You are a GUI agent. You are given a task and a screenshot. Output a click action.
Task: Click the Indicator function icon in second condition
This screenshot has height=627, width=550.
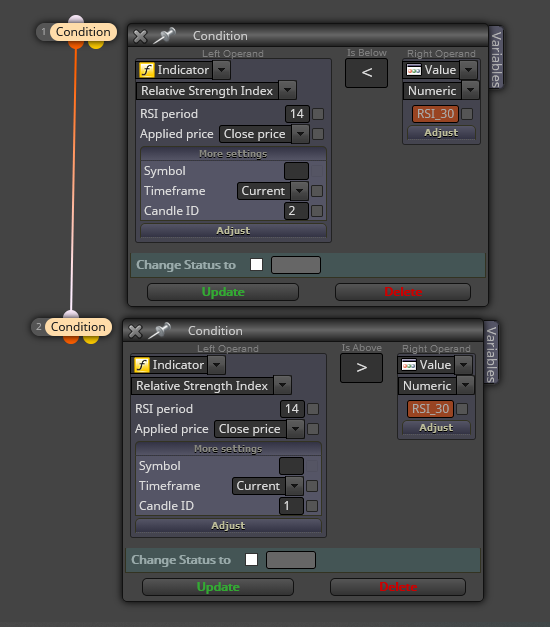point(142,365)
